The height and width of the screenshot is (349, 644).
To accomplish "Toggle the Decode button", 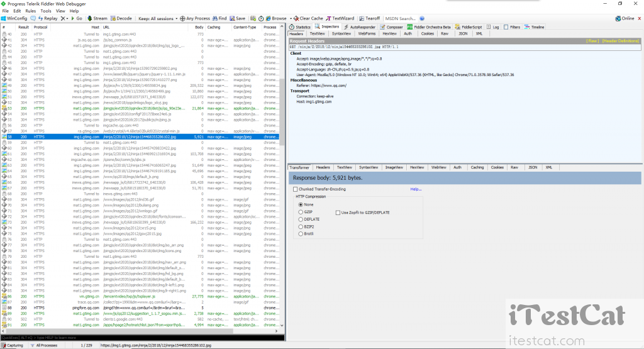I will (x=121, y=18).
